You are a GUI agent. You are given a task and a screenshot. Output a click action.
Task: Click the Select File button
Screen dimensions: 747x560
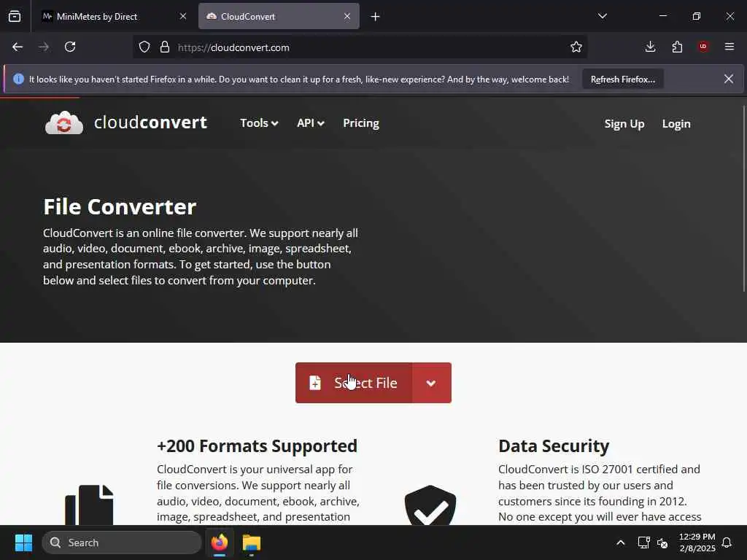(x=354, y=383)
